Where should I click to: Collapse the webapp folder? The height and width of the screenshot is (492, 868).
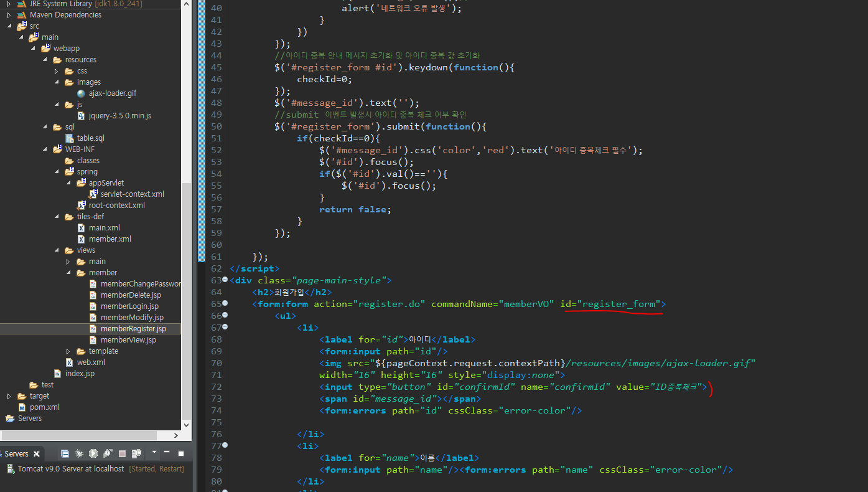pyautogui.click(x=33, y=49)
